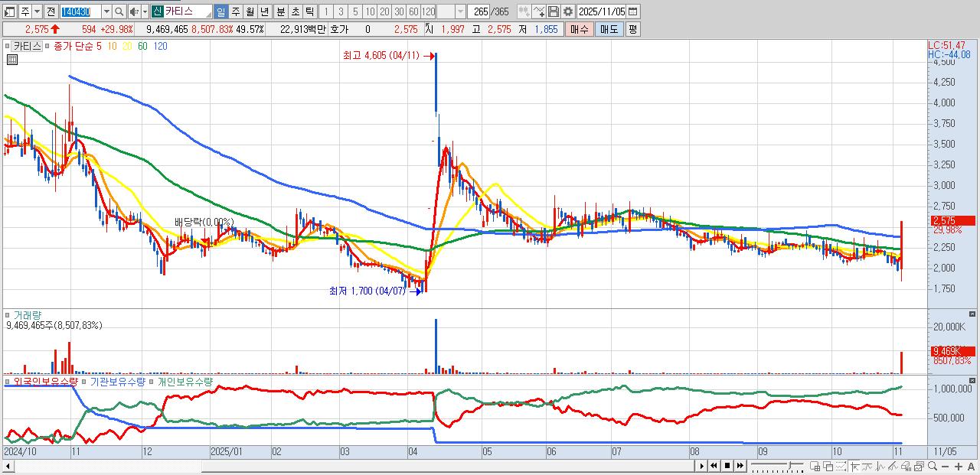
Task: Open the stock code search magnifier
Action: (x=119, y=12)
